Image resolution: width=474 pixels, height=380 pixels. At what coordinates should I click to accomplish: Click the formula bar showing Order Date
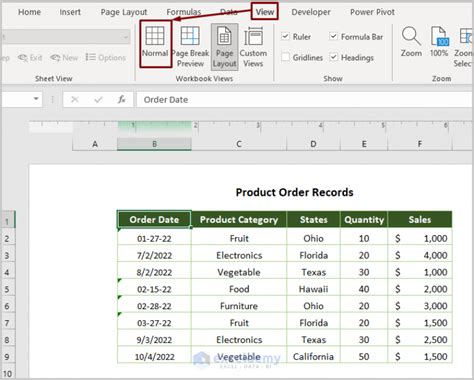coord(305,100)
